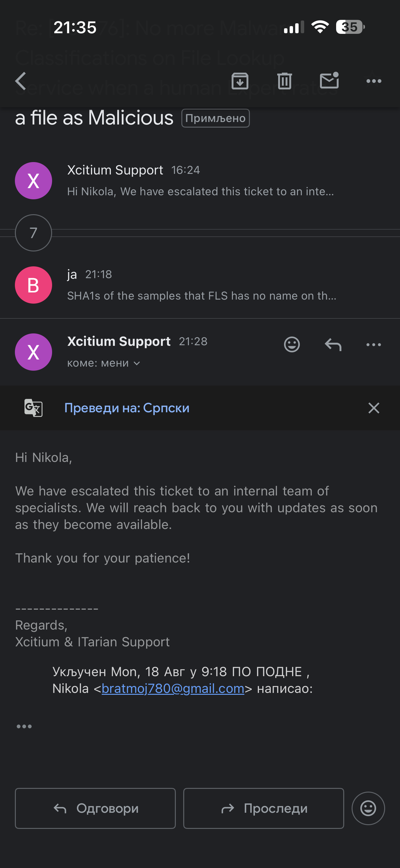Expand recipient details next to 'коме: мени'
The width and height of the screenshot is (400, 868).
(137, 363)
